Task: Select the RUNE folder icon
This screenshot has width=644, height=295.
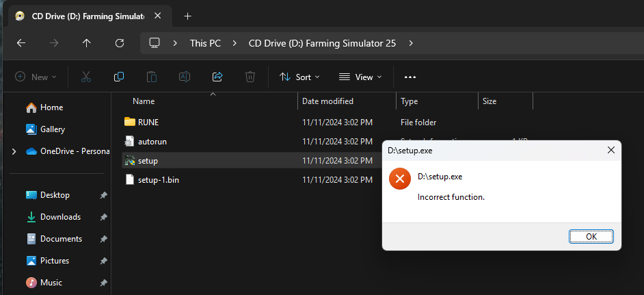Action: coord(130,123)
